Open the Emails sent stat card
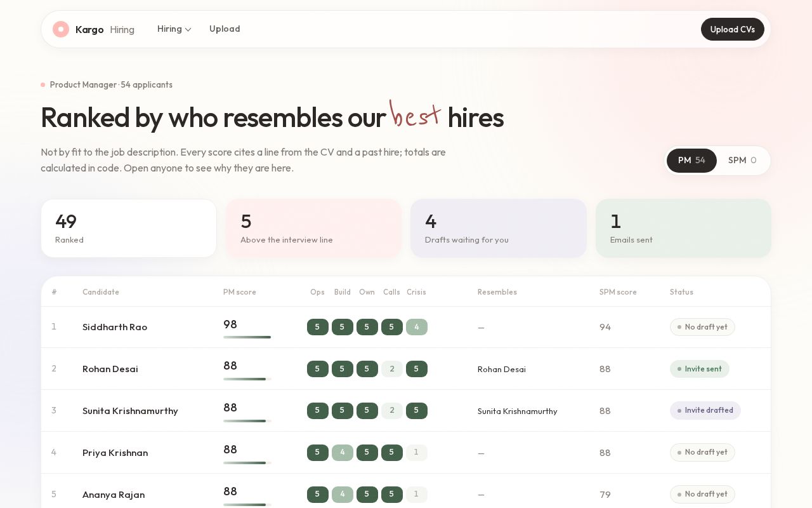The height and width of the screenshot is (508, 812). [x=683, y=229]
